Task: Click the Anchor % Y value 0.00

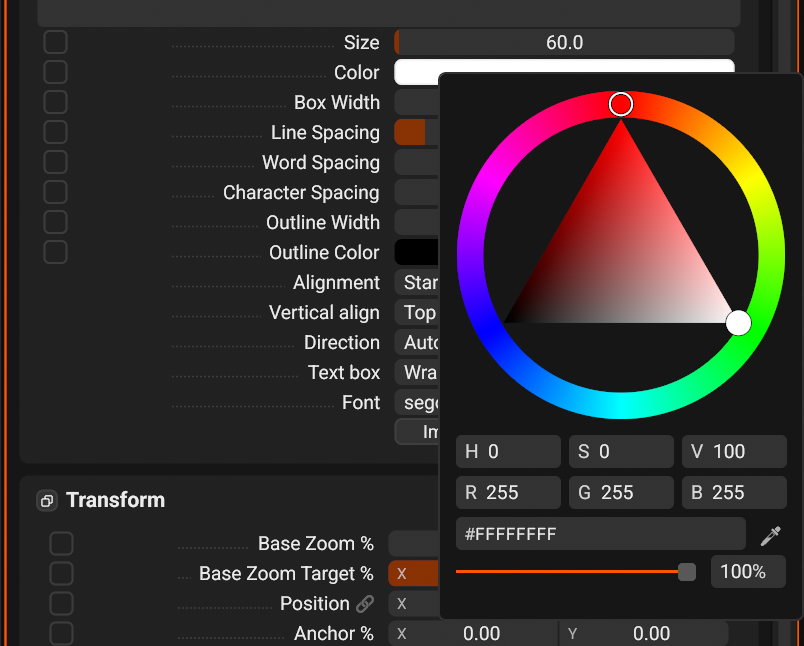Action: click(x=644, y=634)
